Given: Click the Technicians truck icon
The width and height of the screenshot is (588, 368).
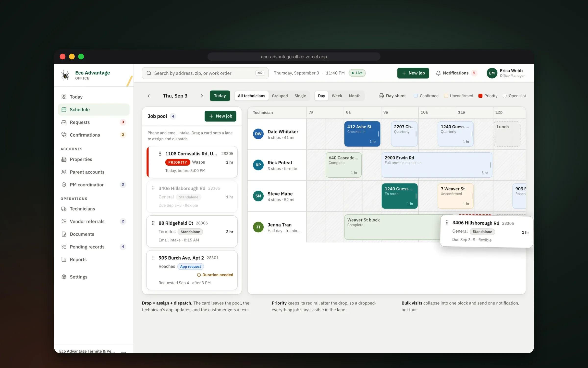Looking at the screenshot, I should click(64, 209).
